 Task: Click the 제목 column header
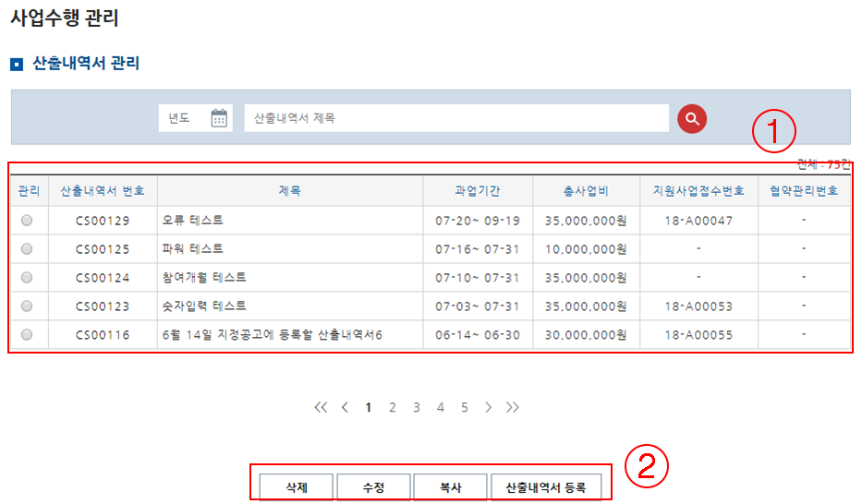(x=290, y=191)
